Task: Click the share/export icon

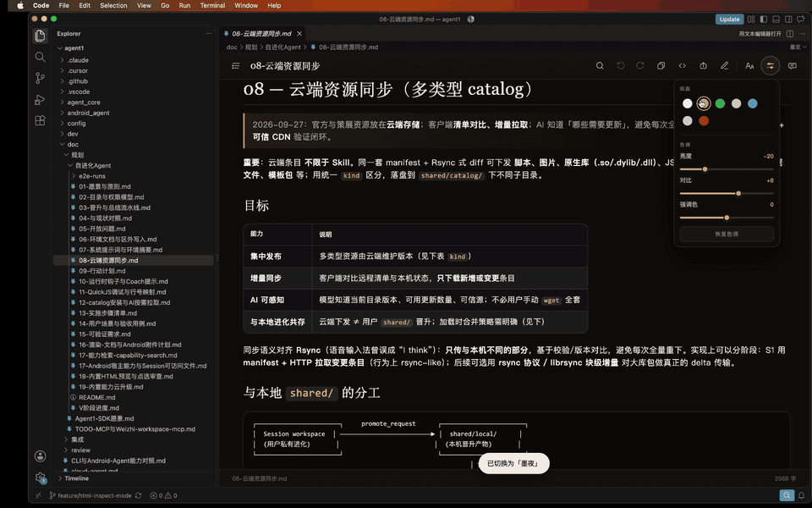Action: (703, 66)
